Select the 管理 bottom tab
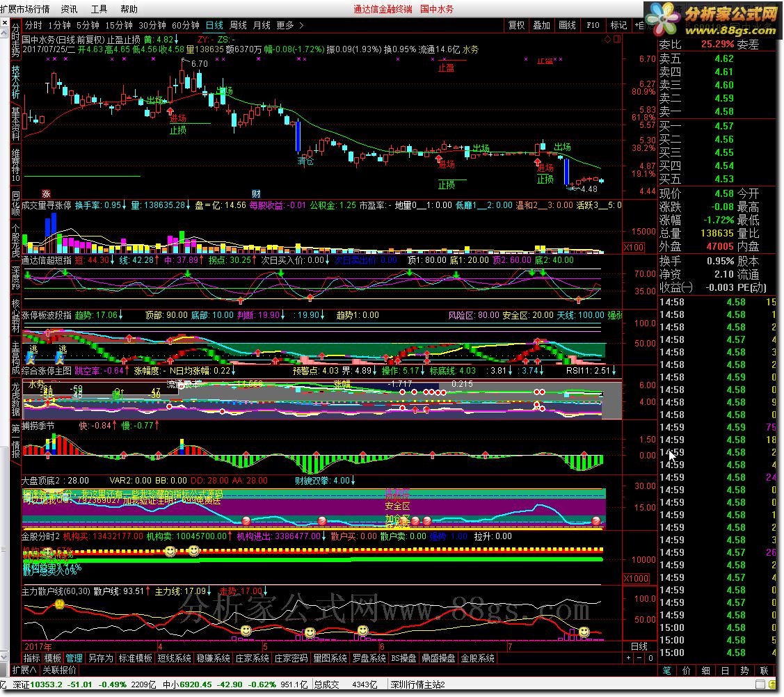The width and height of the screenshot is (784, 697). click(74, 658)
